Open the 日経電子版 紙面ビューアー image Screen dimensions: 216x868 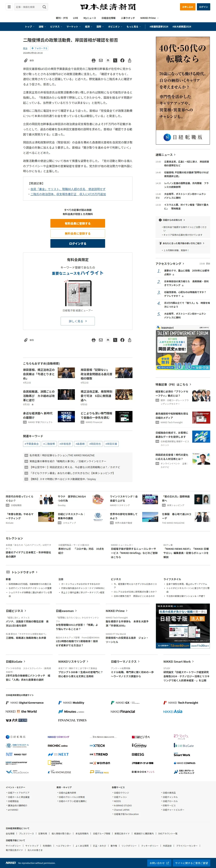pos(78,293)
